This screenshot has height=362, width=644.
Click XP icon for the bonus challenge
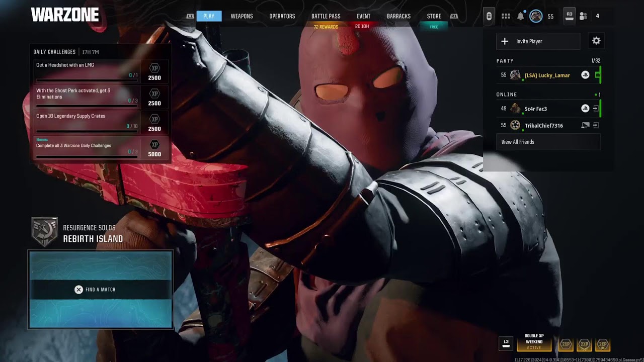[x=155, y=145]
